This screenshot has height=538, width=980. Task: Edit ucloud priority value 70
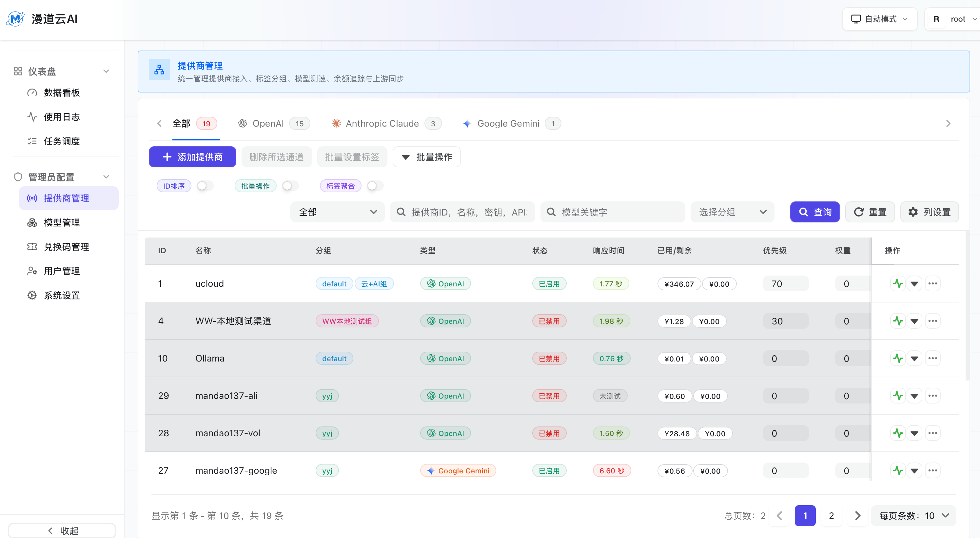[x=786, y=284]
